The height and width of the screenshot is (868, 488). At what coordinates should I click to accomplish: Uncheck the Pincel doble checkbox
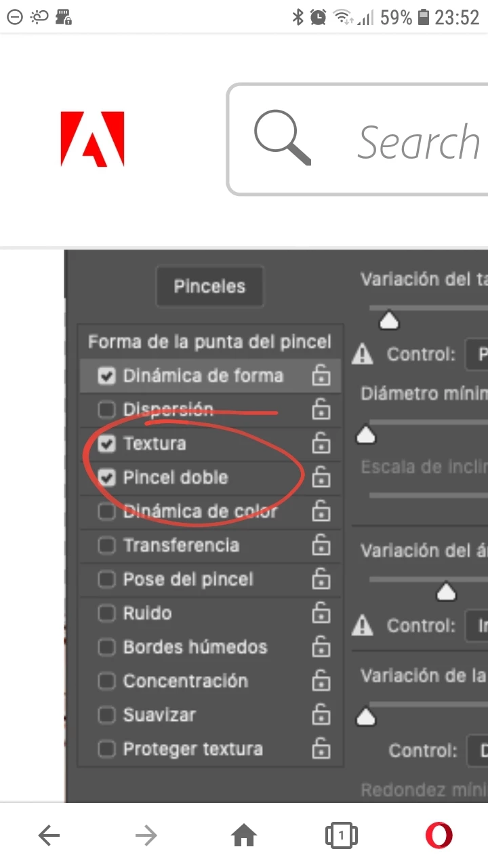pos(106,477)
